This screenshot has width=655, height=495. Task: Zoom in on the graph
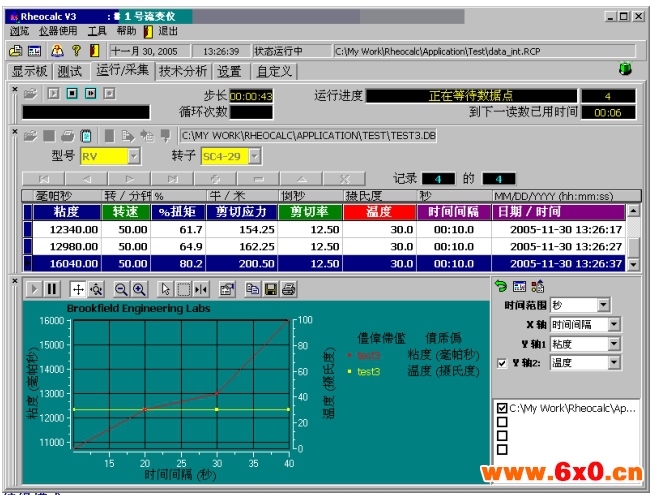[x=139, y=289]
